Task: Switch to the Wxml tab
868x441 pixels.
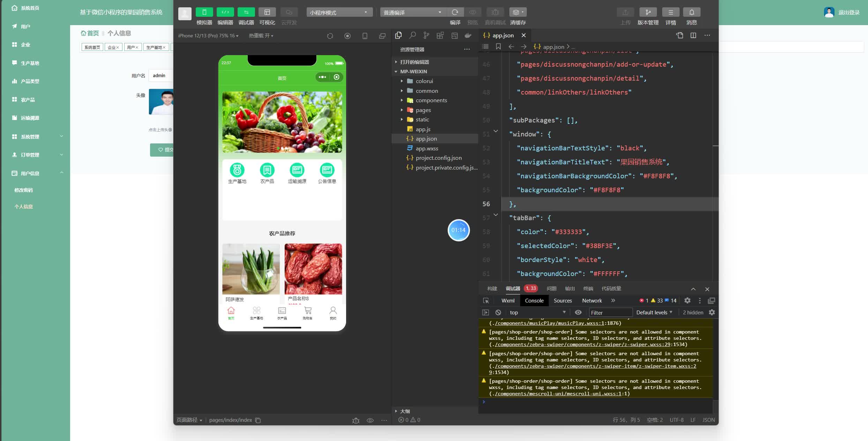Action: point(508,300)
